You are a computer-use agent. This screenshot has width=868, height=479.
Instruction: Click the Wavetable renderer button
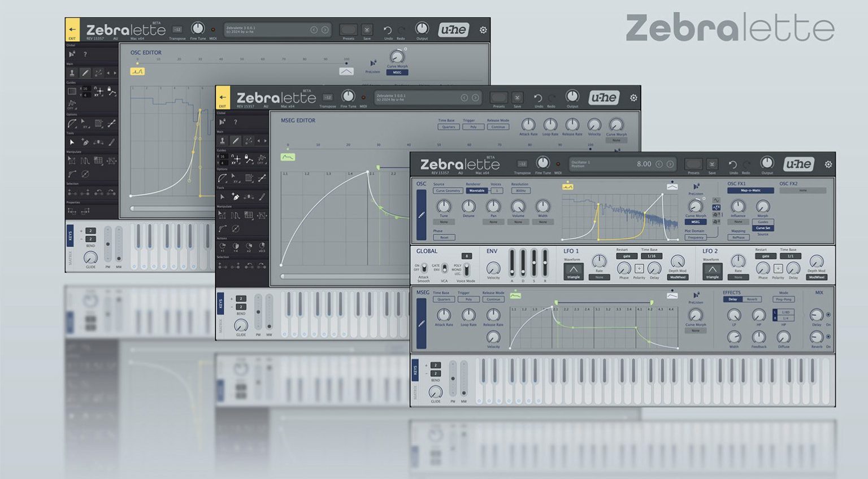(477, 191)
